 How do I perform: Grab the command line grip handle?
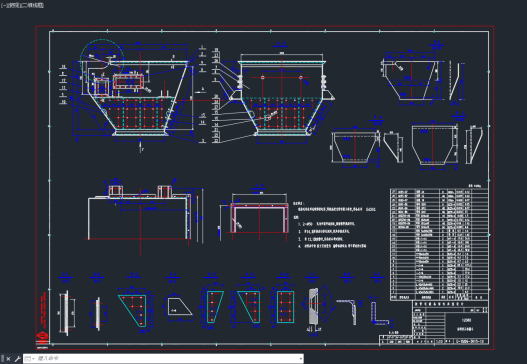(2, 359)
